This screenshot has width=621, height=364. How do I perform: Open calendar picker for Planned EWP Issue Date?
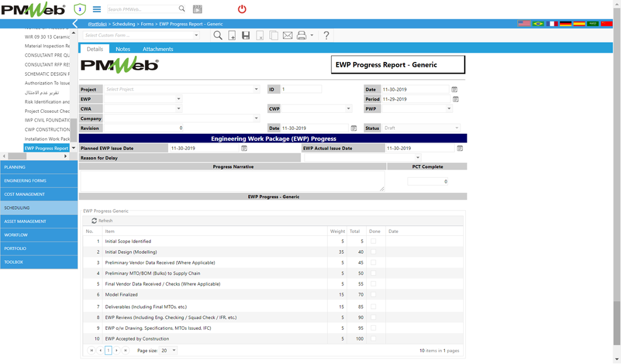244,148
